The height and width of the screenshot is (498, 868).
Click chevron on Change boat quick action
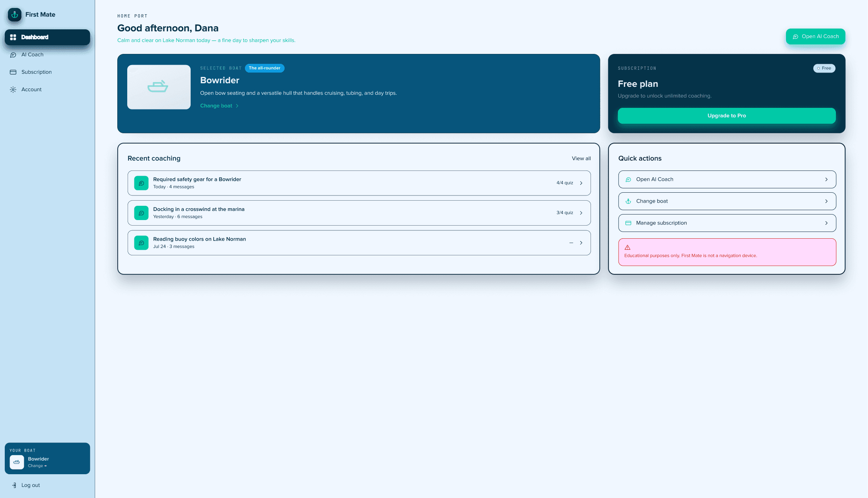tap(826, 201)
